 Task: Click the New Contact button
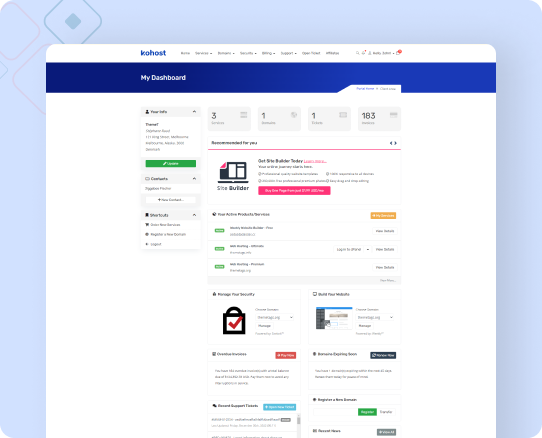(x=171, y=200)
